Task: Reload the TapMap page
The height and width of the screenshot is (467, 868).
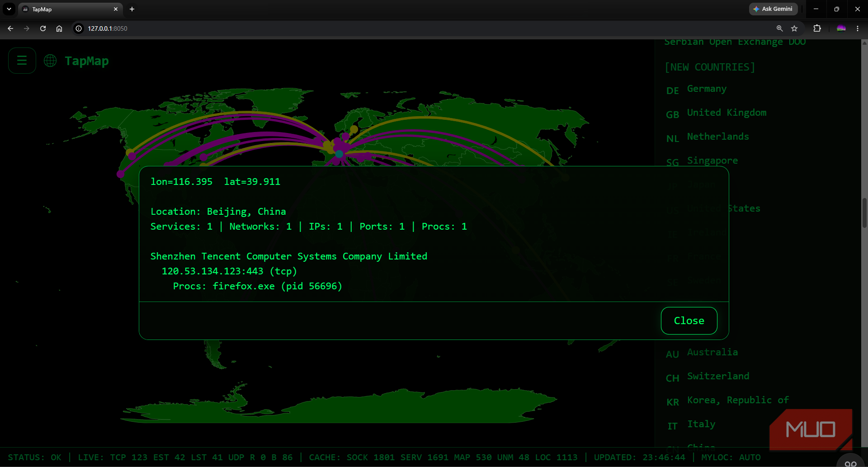Action: 43,28
